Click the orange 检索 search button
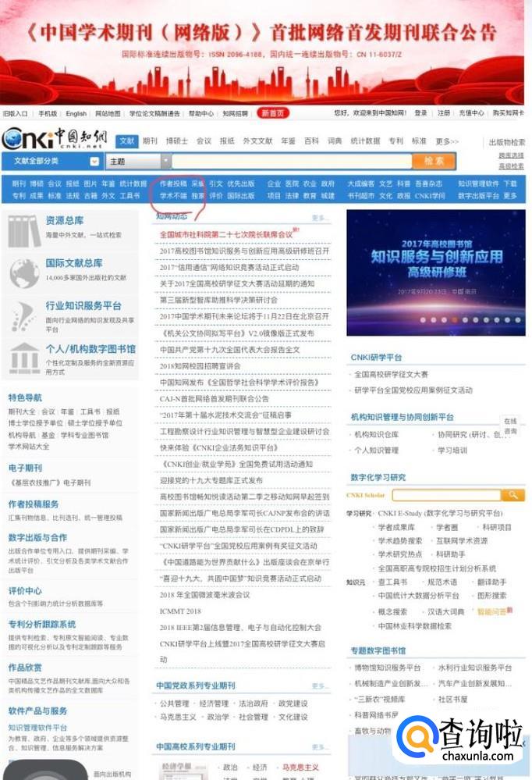The height and width of the screenshot is (780, 532). click(x=434, y=161)
